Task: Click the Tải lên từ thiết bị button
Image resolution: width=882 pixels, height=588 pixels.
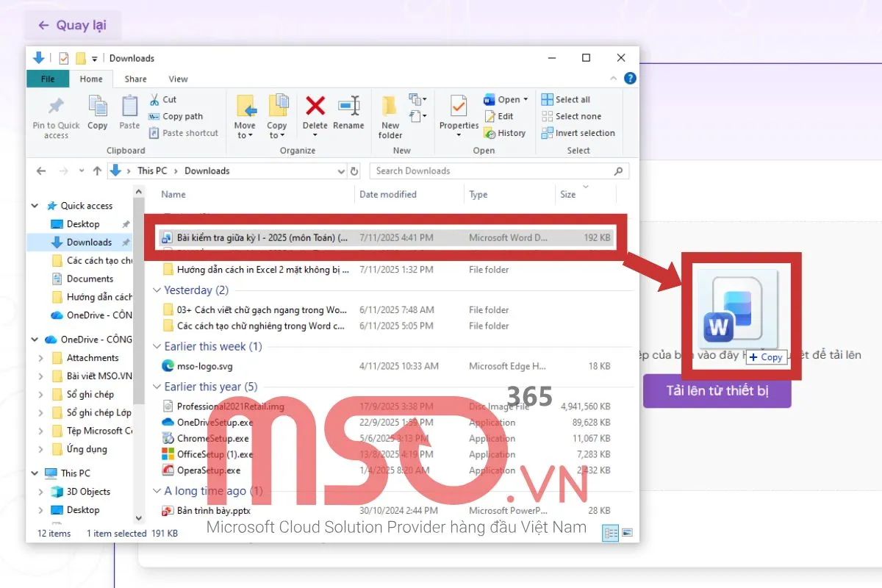Action: [717, 391]
